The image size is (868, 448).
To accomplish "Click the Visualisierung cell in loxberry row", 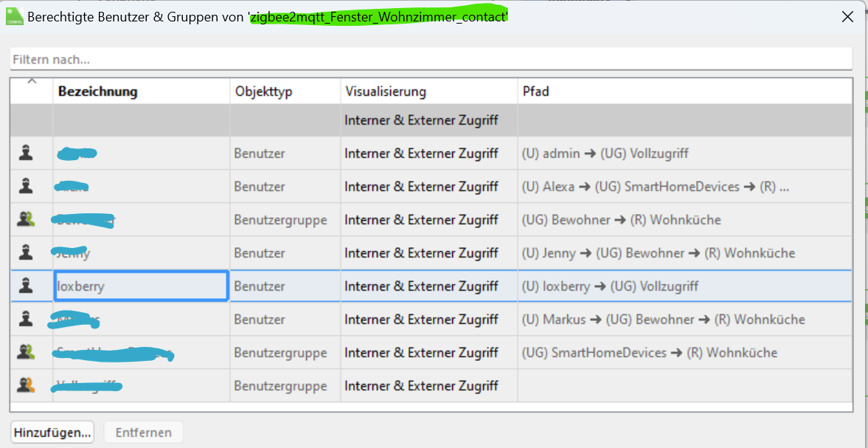I will 421,286.
